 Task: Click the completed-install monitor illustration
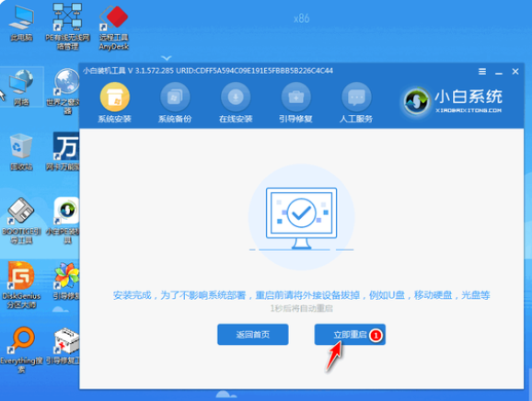(301, 218)
